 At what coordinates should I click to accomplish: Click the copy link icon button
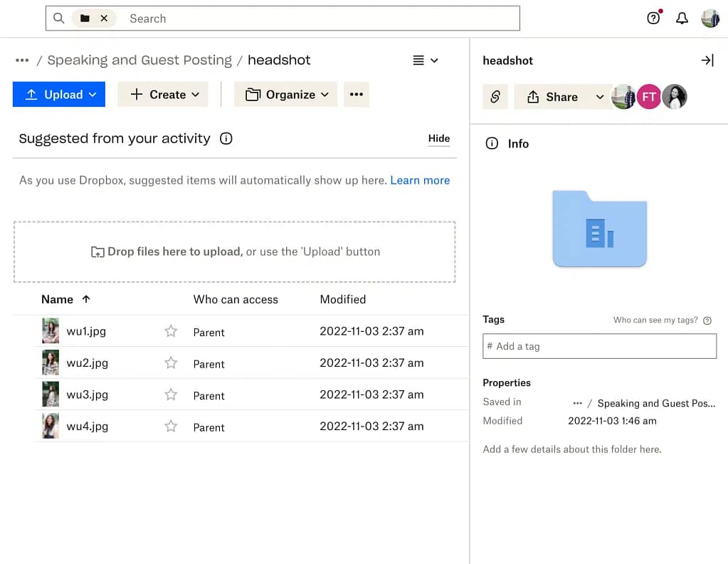point(495,97)
